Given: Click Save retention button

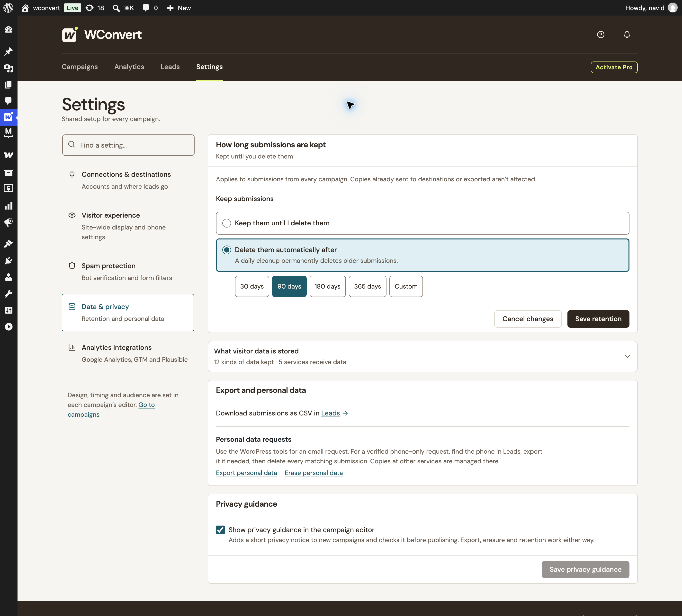Looking at the screenshot, I should pyautogui.click(x=598, y=319).
